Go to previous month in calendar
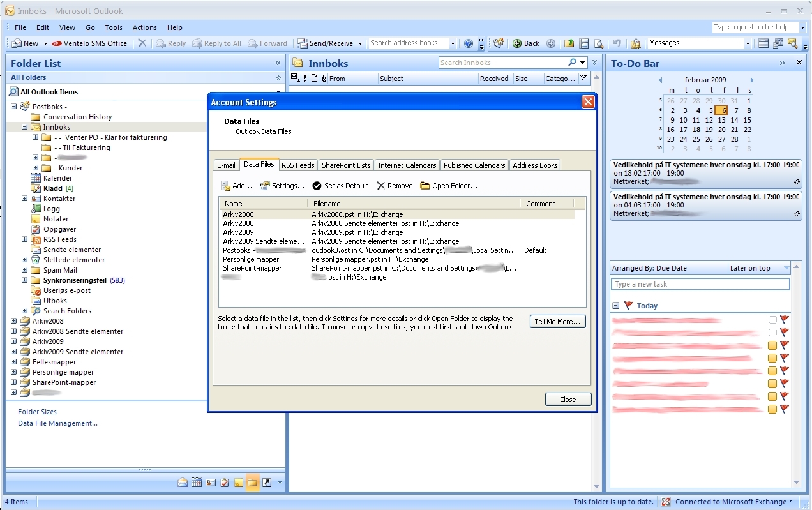Image resolution: width=812 pixels, height=510 pixels. (661, 80)
